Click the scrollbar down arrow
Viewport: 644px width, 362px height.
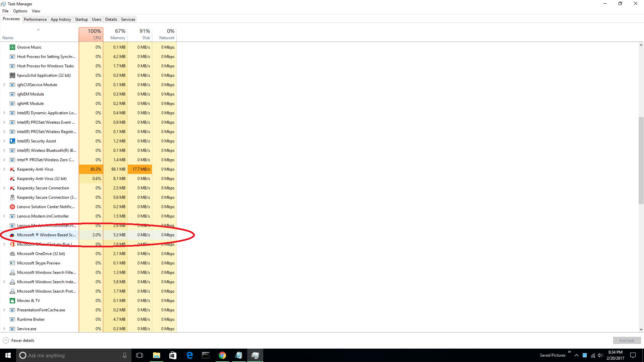[x=641, y=329]
